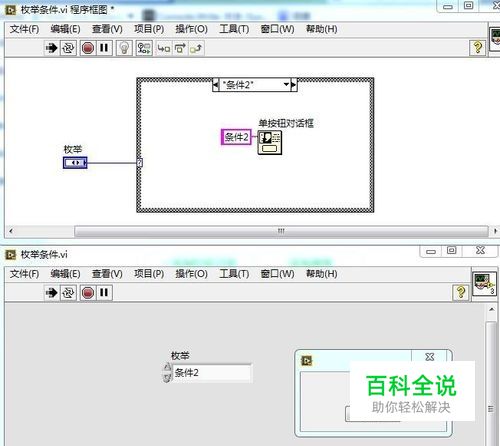500x446 pixels.
Task: Close the popup dialog box
Action: (430, 357)
